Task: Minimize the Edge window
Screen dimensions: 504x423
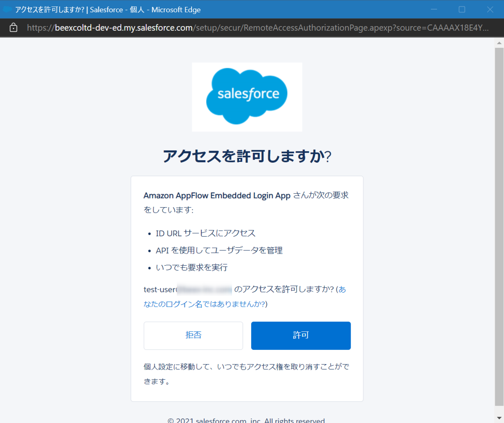Action: click(x=434, y=9)
